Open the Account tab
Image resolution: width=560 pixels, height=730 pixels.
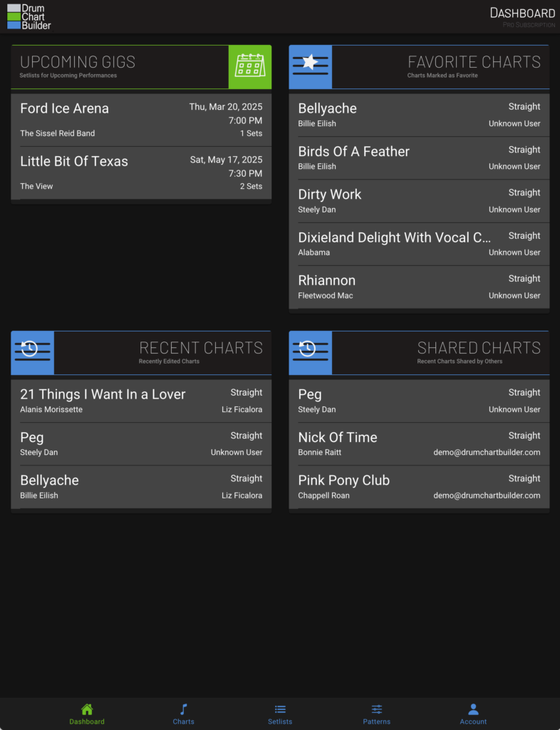click(x=473, y=714)
